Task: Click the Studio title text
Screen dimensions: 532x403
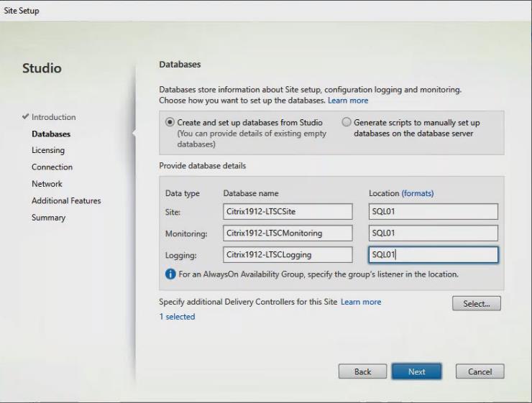Action: point(42,68)
